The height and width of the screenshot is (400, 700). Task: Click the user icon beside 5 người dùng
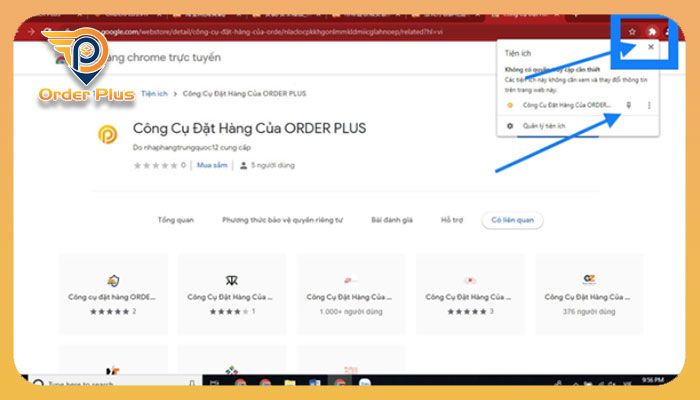point(243,166)
